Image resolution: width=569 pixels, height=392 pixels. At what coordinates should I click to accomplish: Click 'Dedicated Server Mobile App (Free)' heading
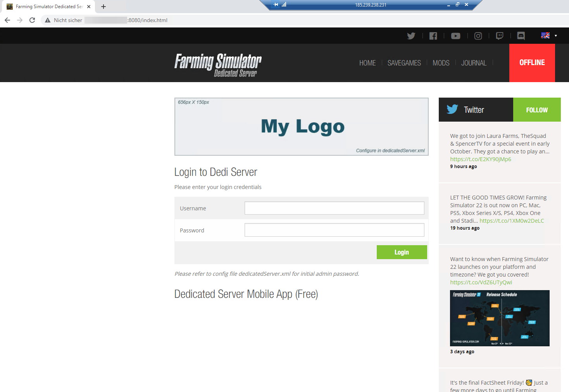tap(246, 294)
